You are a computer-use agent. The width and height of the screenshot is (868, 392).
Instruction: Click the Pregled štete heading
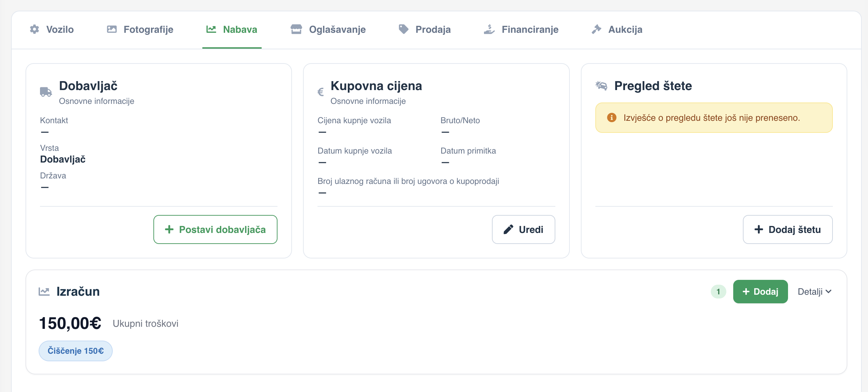(653, 86)
